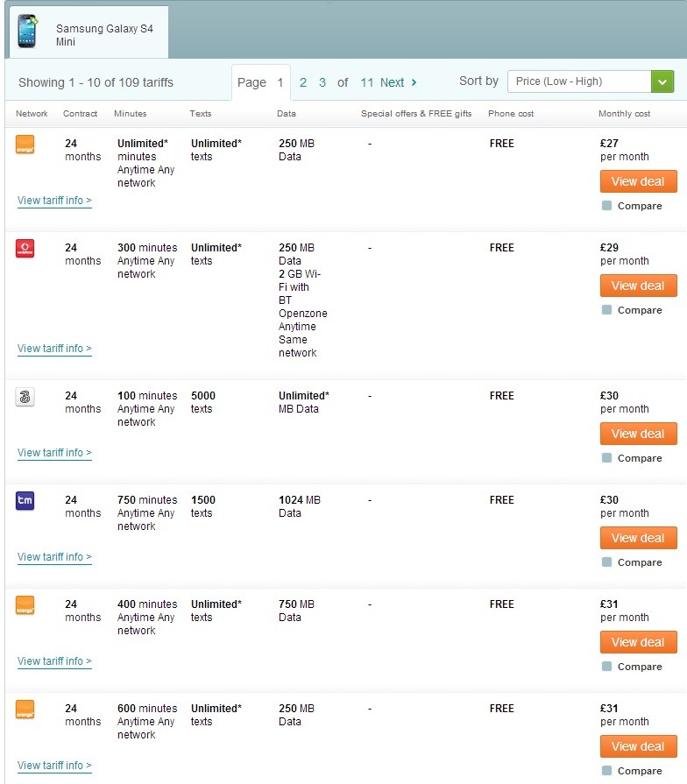This screenshot has height=784, width=687.
Task: View deal for Three £30 tariff
Action: coord(639,434)
